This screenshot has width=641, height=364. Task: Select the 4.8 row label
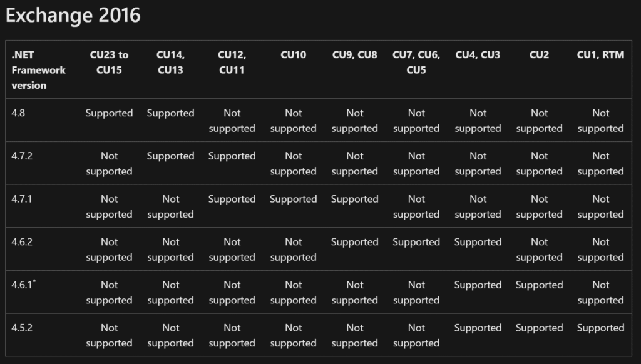click(x=19, y=113)
